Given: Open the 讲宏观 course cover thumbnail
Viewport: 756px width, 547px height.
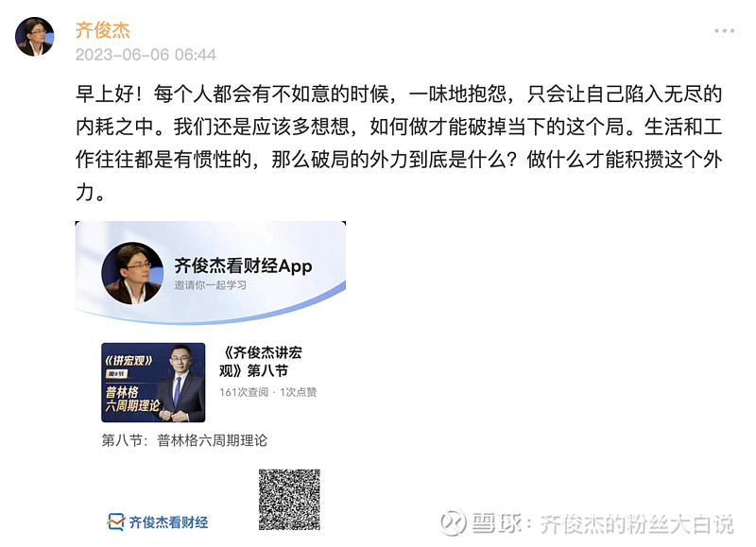Looking at the screenshot, I should pyautogui.click(x=153, y=383).
